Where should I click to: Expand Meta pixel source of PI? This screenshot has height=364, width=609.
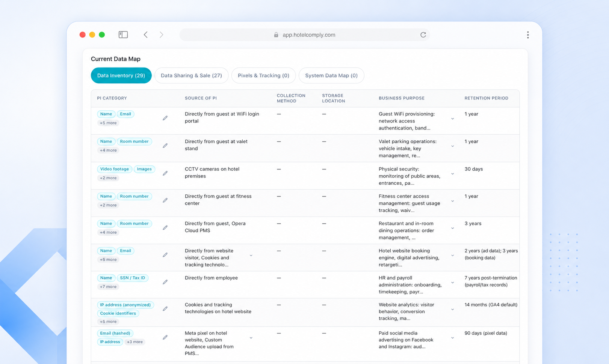click(x=251, y=338)
